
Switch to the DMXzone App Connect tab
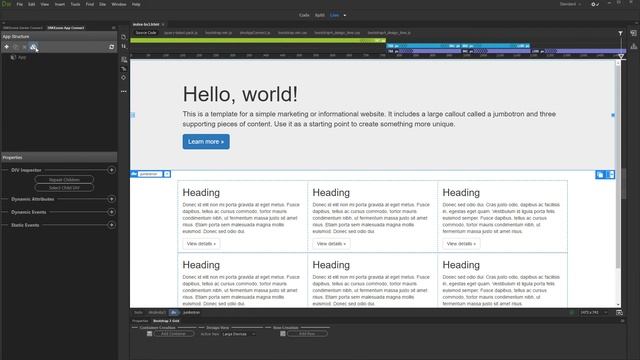click(66, 28)
